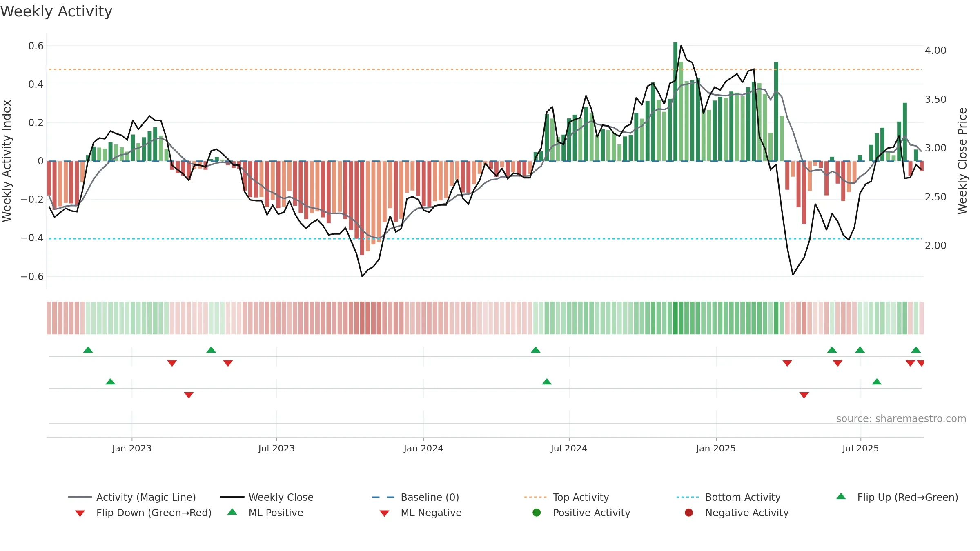The height and width of the screenshot is (551, 980).
Task: Click the orange dotted Top Activity line
Action: click(485, 69)
